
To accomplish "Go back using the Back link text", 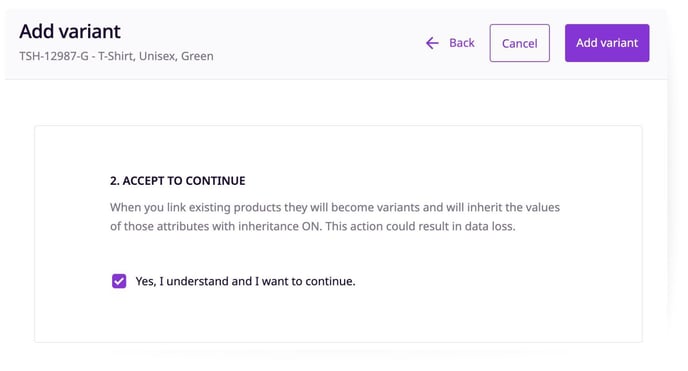I will click(x=462, y=43).
